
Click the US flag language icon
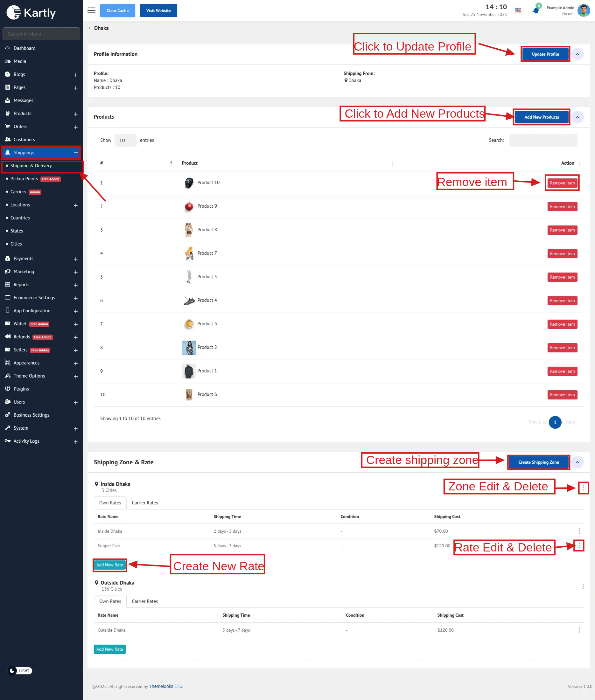[x=518, y=10]
